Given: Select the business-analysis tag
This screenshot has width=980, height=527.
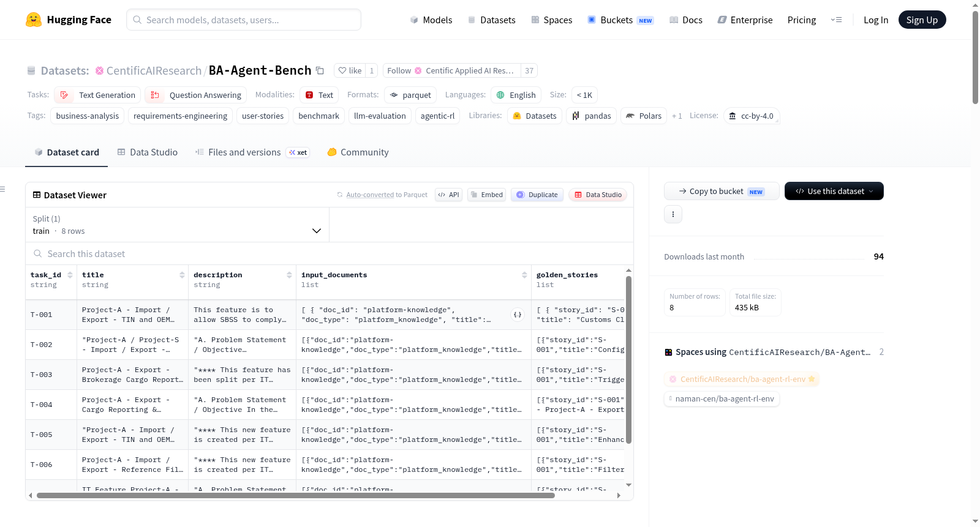Looking at the screenshot, I should point(88,116).
